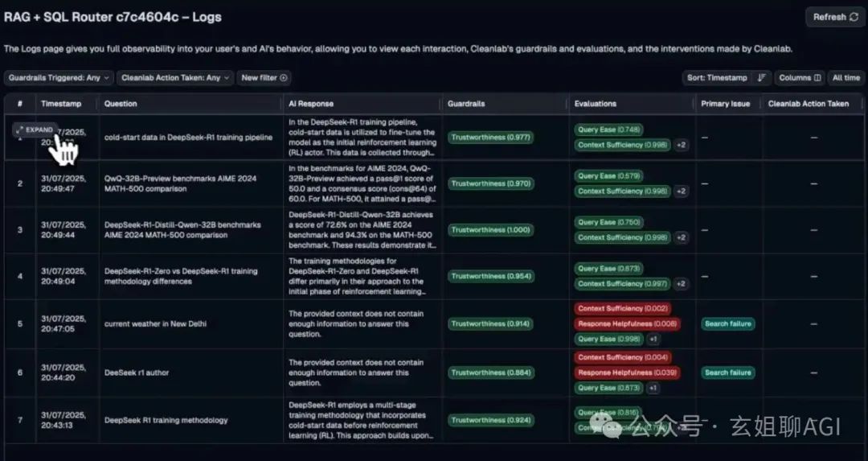
Task: Click red Response Helpfulness (0.008) badge
Action: 627,323
